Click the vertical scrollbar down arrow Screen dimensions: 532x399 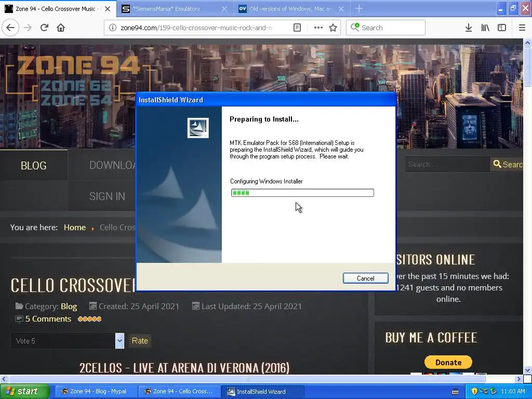pyautogui.click(x=528, y=370)
